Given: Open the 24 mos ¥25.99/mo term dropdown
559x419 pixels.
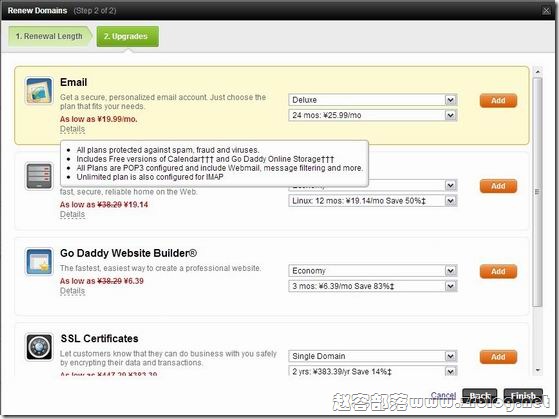Looking at the screenshot, I should coord(373,115).
